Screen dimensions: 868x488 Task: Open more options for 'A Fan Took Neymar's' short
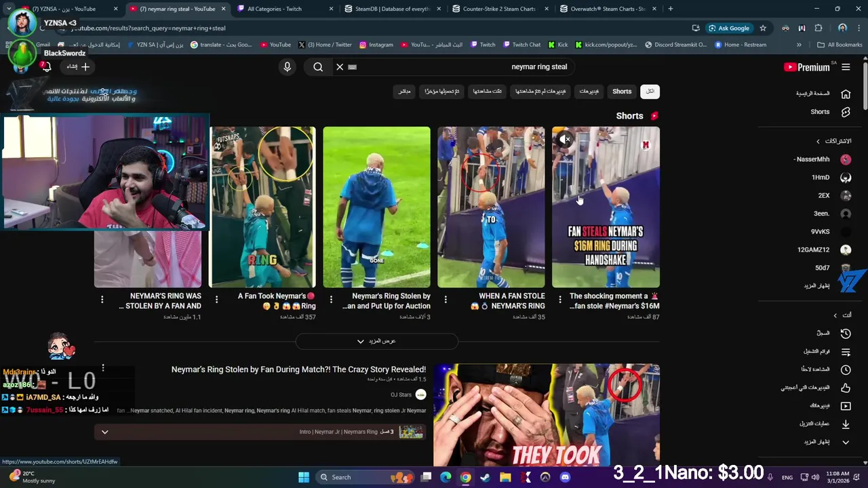click(x=216, y=299)
